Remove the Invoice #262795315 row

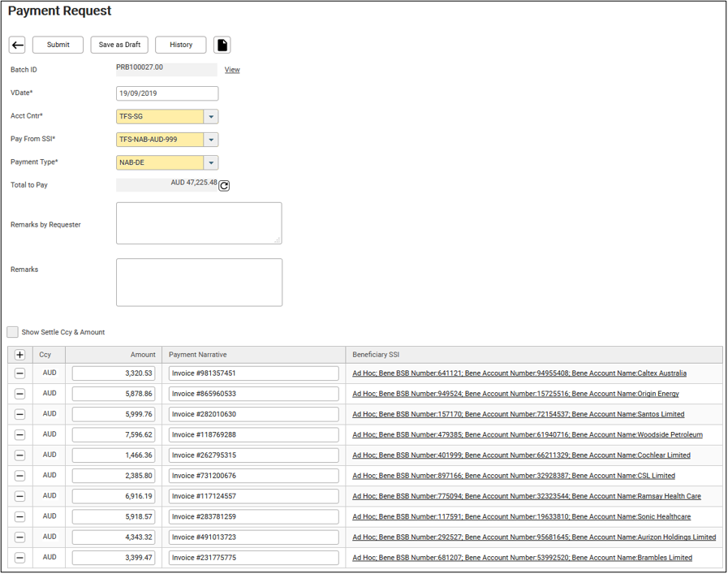20,455
